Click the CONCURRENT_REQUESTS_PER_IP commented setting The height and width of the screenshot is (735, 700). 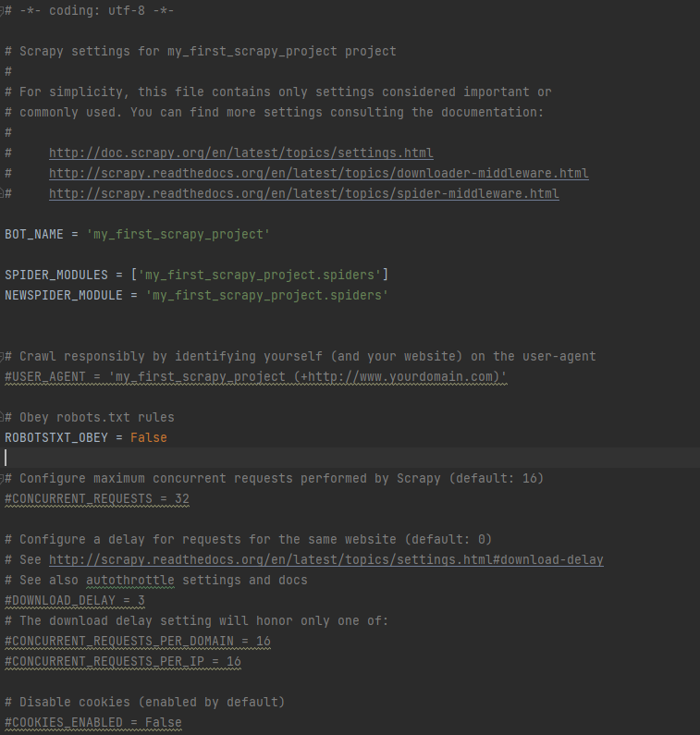coord(123,661)
